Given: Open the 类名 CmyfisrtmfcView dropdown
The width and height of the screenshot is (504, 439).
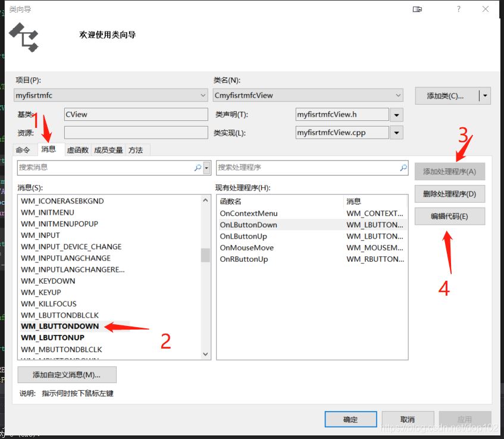Looking at the screenshot, I should coord(398,95).
